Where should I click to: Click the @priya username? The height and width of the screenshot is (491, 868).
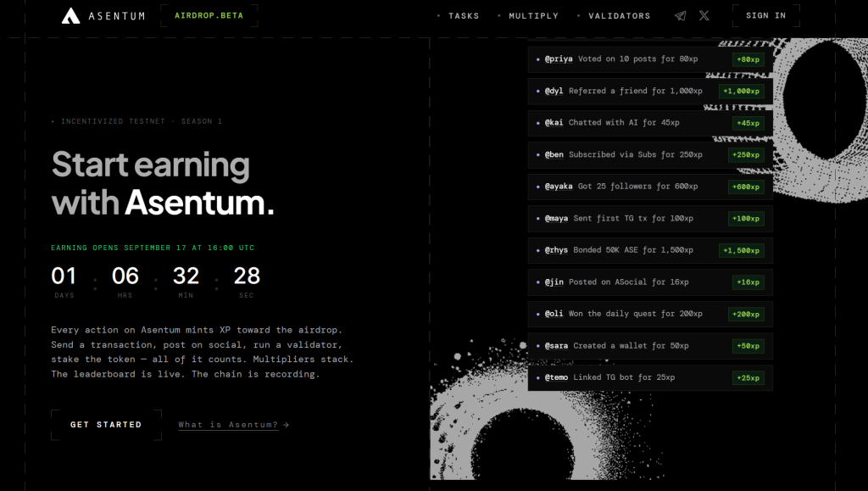[559, 59]
